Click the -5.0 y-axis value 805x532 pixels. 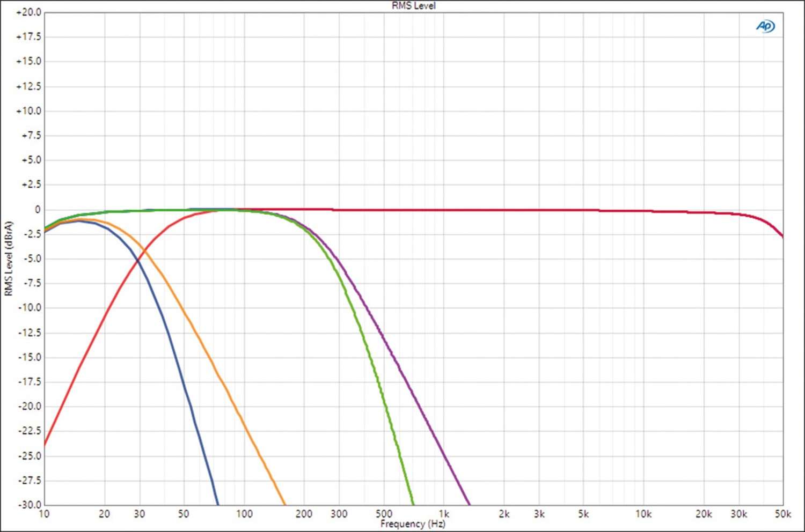[x=31, y=258]
